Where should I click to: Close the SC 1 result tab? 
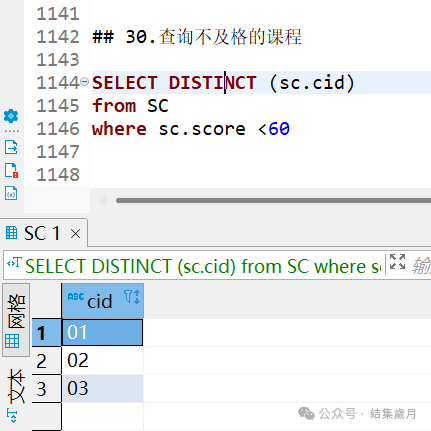[76, 234]
